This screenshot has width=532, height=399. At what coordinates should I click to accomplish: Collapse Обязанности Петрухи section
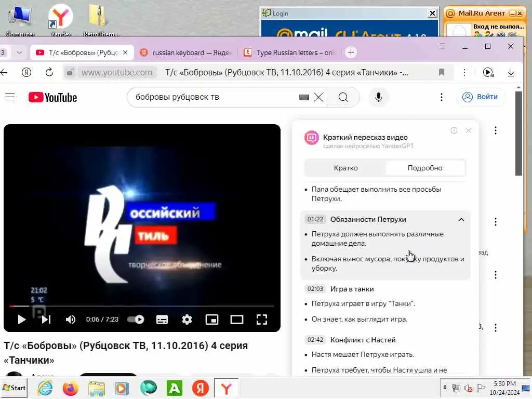[461, 220]
